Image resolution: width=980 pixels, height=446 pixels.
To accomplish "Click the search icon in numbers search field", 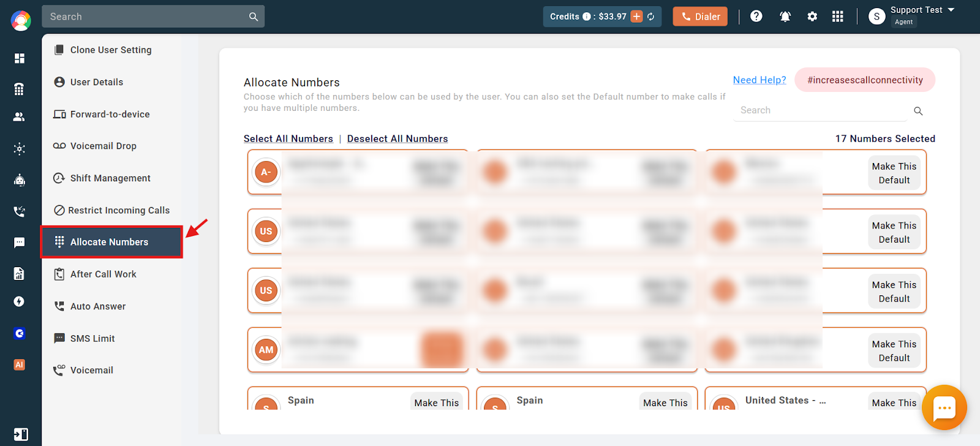I will click(918, 111).
